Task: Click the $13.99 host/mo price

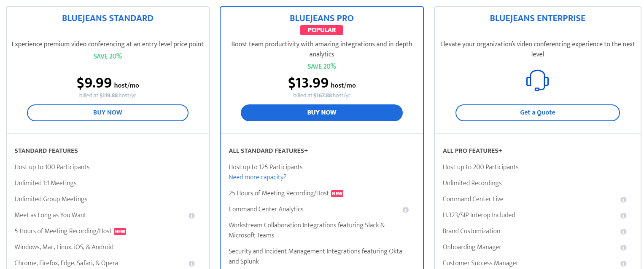Action: [322, 83]
